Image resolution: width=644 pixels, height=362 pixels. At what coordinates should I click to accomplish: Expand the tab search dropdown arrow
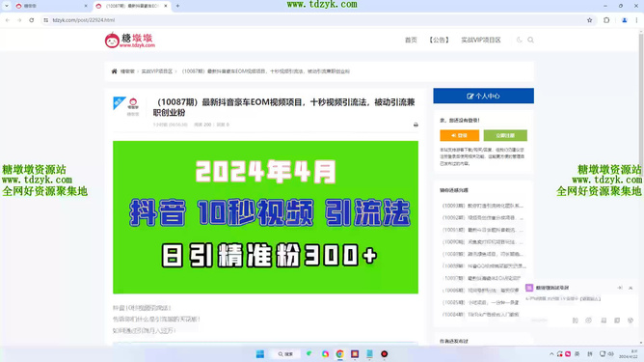pyautogui.click(x=7, y=6)
